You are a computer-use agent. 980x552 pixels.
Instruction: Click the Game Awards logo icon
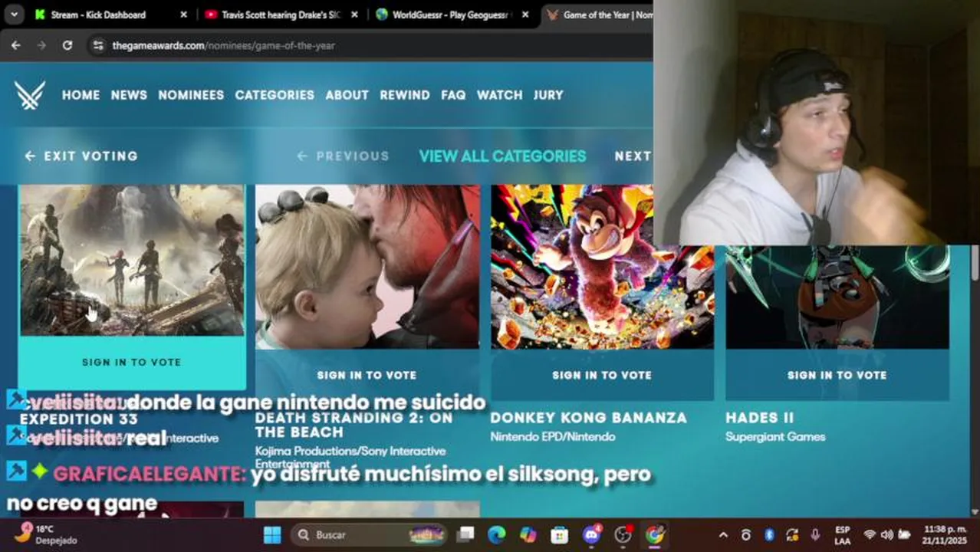pyautogui.click(x=29, y=95)
